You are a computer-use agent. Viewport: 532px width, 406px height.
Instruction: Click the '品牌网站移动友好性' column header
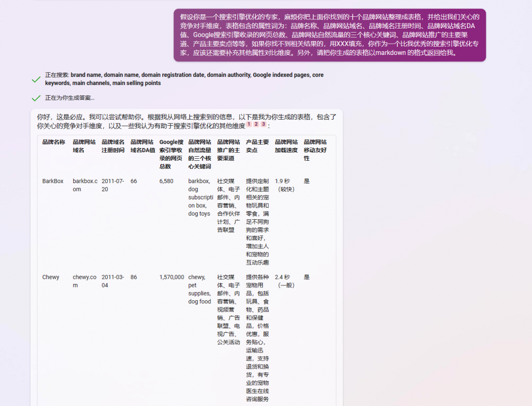coord(315,150)
